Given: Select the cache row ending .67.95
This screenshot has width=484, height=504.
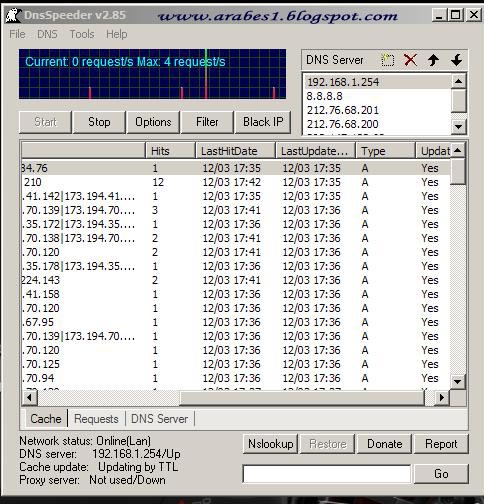Looking at the screenshot, I should pyautogui.click(x=236, y=322).
